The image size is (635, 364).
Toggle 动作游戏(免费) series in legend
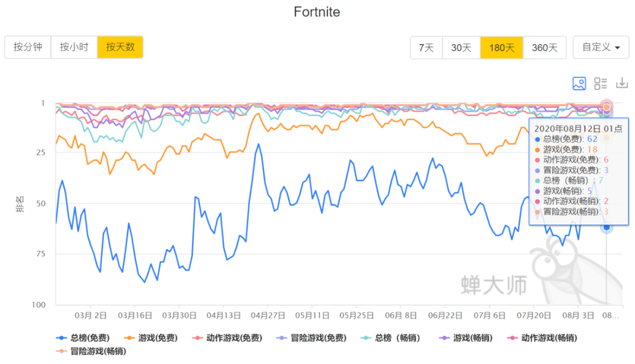tap(227, 338)
